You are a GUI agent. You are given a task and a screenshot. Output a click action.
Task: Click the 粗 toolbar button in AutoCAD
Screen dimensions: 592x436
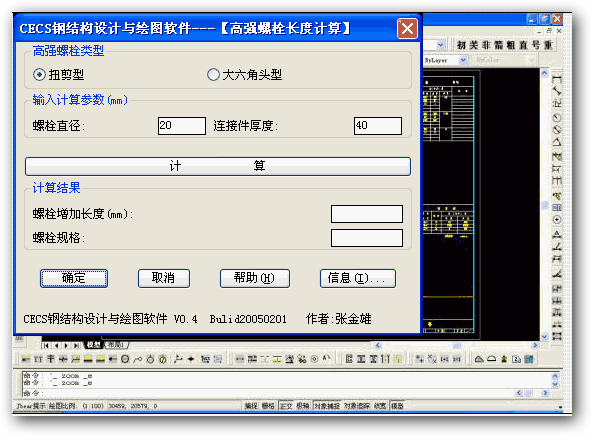pos(510,45)
